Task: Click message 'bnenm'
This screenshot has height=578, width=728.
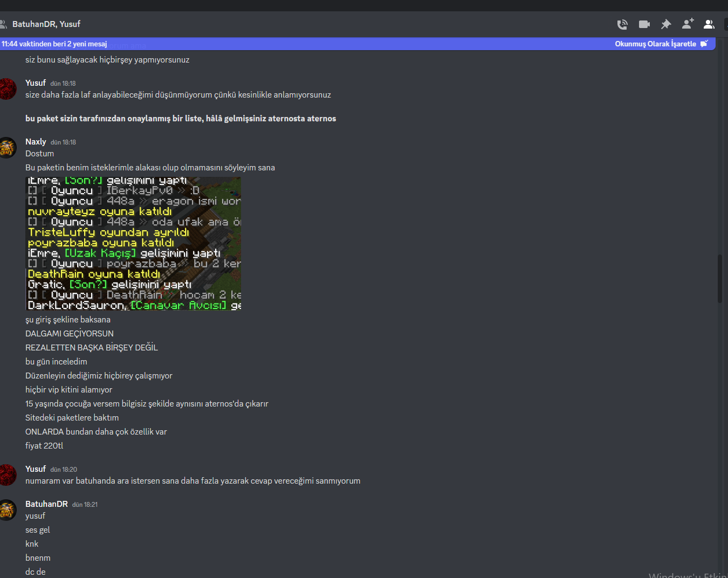Action: [x=38, y=558]
